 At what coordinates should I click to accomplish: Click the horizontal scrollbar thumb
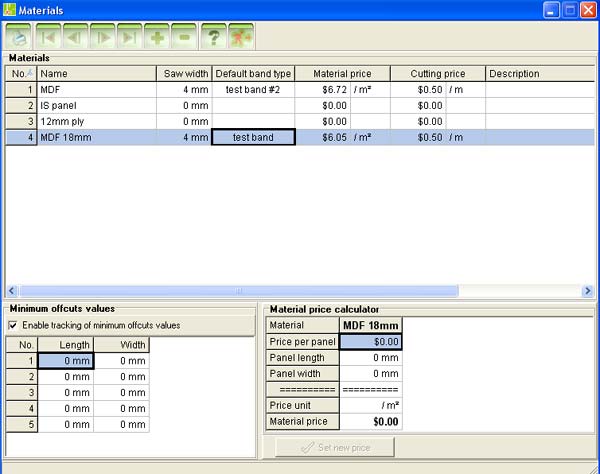point(239,291)
